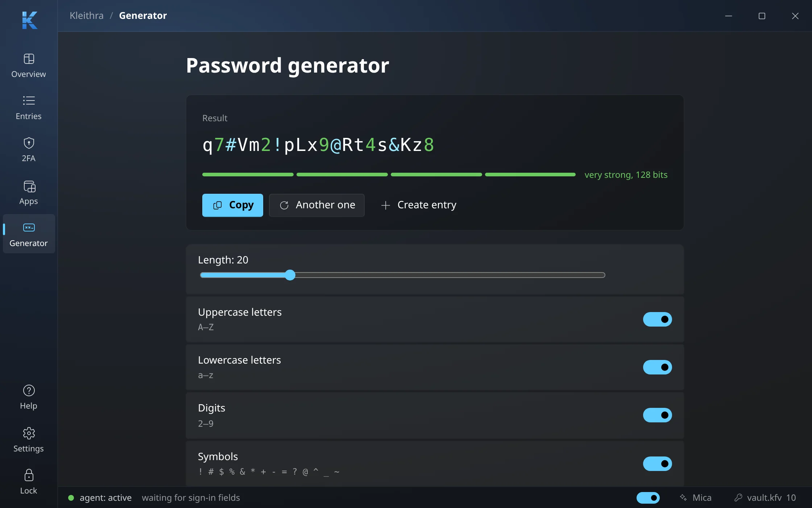Close the Kleithra window
Viewport: 812px width, 508px height.
(795, 16)
